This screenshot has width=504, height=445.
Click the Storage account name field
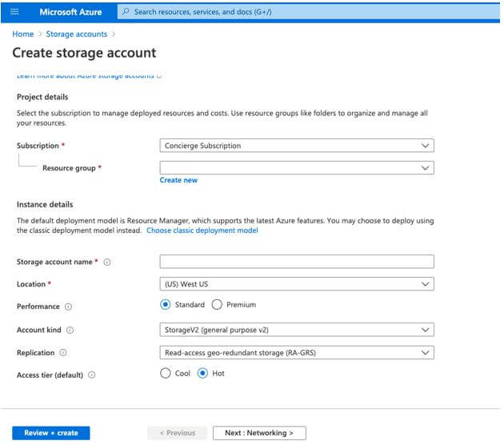tap(296, 262)
